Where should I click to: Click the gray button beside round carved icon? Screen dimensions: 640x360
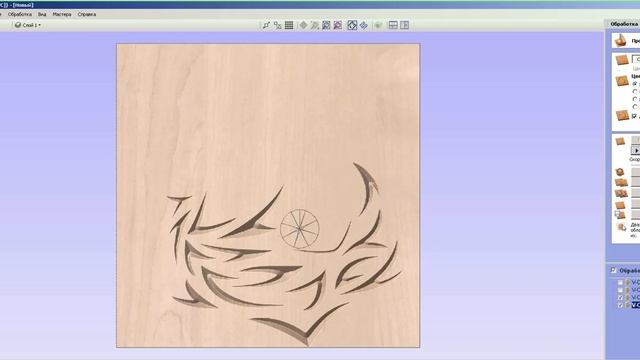[x=636, y=172]
